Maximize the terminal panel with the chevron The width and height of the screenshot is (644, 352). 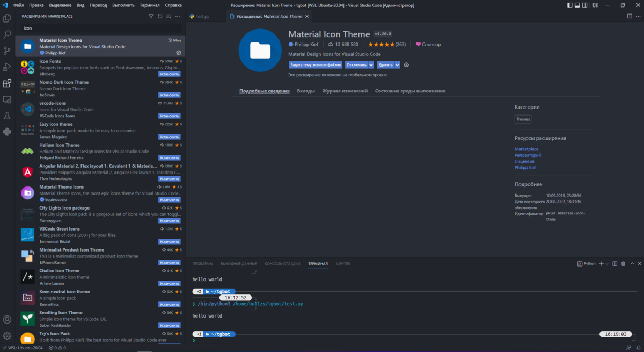631,263
